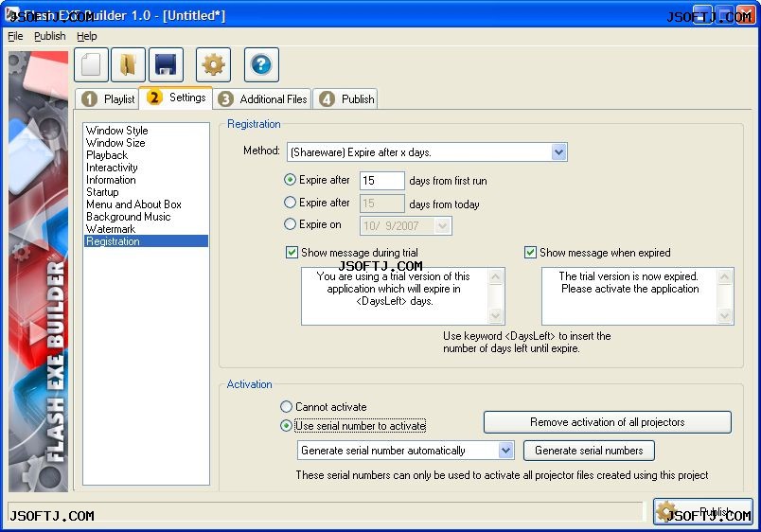This screenshot has height=532, width=761.
Task: Click up arrow of expired message scrollbar
Action: tap(725, 276)
